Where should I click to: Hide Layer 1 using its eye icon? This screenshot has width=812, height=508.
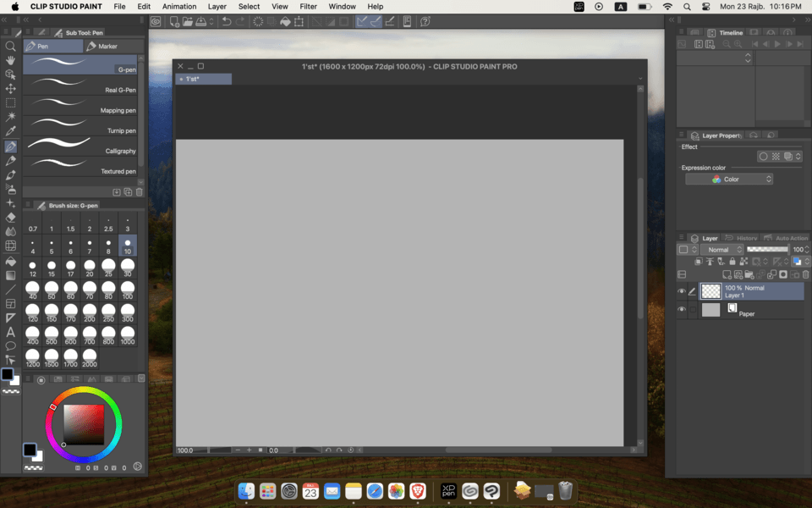click(x=682, y=291)
